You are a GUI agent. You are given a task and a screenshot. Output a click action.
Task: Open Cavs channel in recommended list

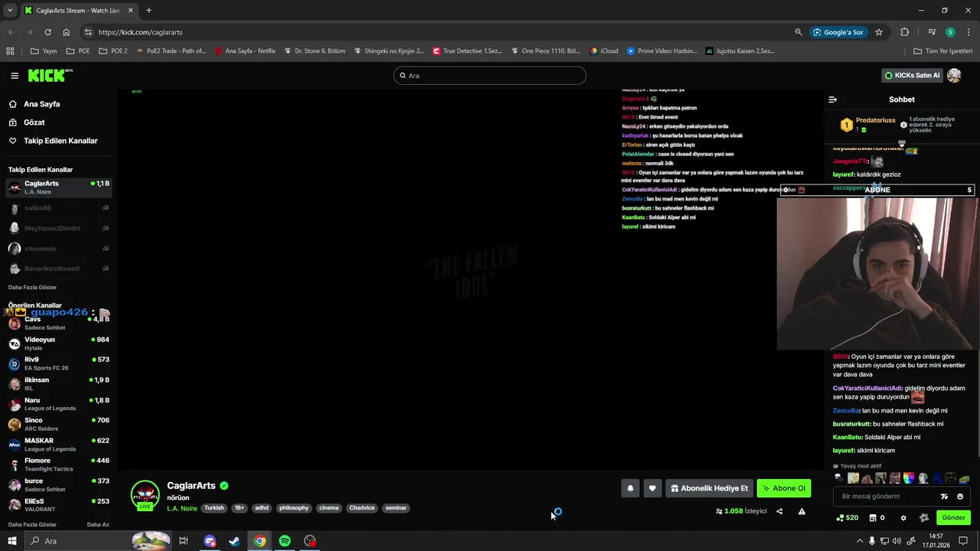(x=58, y=323)
